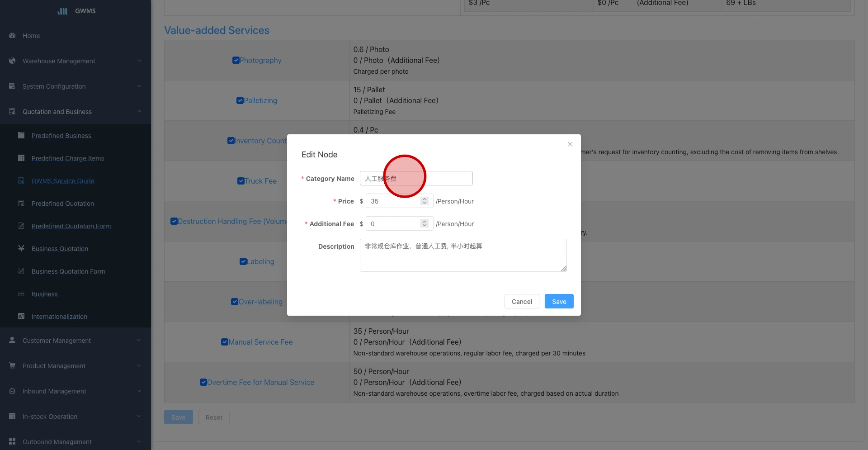This screenshot has height=450, width=868.
Task: Click the System Configuration icon
Action: [x=12, y=86]
